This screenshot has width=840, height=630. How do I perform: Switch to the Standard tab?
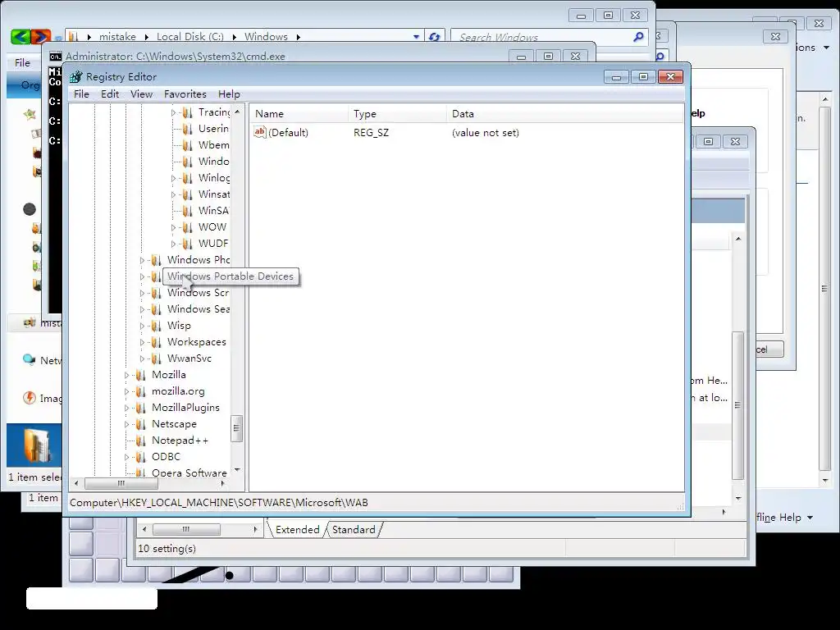[354, 530]
